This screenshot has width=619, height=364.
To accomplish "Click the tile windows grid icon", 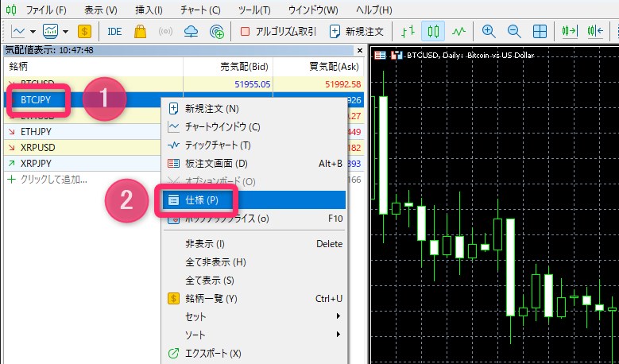I will (540, 32).
